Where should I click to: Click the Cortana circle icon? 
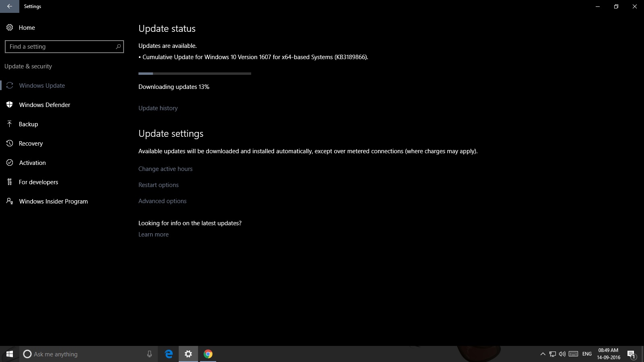pos(27,354)
